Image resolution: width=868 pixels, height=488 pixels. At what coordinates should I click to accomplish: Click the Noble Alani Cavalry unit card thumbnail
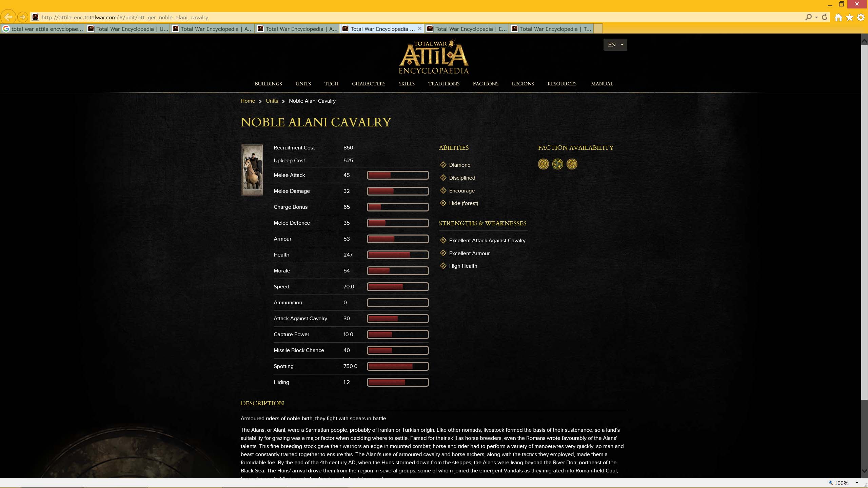click(x=252, y=170)
